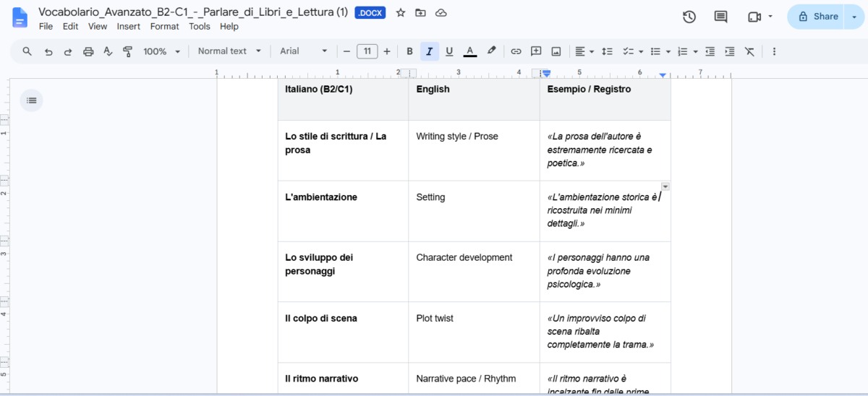Click the Share button

(816, 17)
